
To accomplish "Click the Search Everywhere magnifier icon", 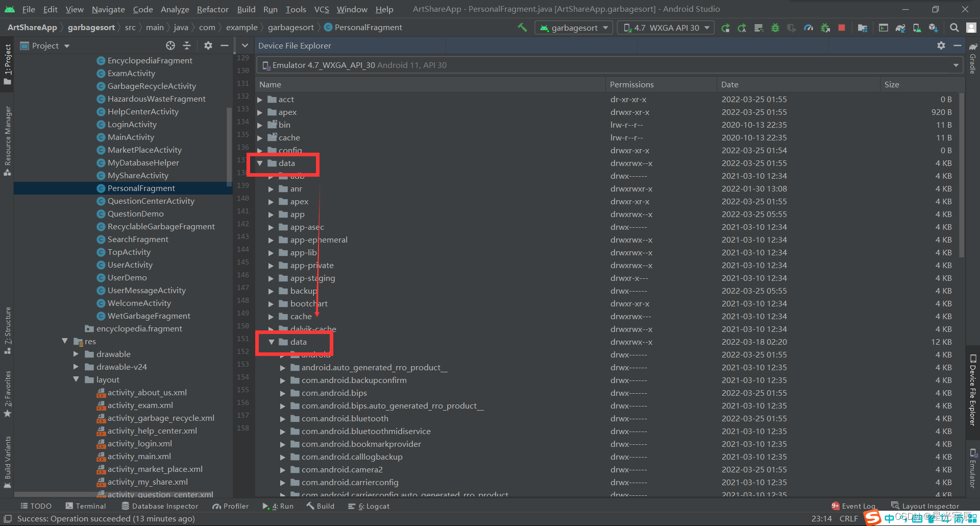I will pos(954,28).
